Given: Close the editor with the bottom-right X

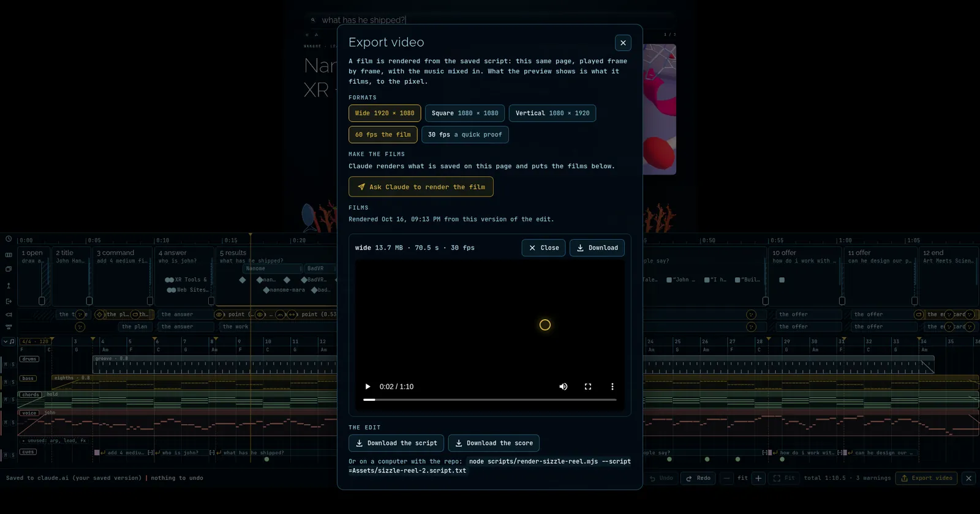Looking at the screenshot, I should click(968, 478).
